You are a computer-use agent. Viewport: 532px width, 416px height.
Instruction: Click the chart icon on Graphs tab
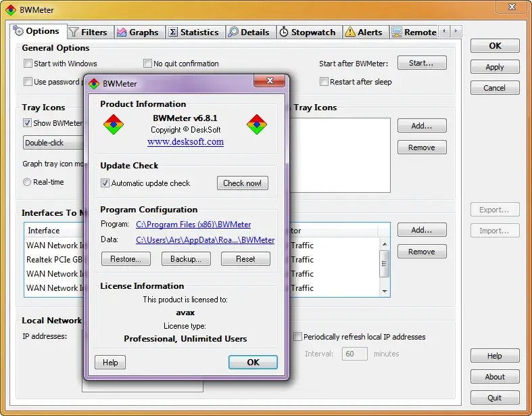click(122, 32)
